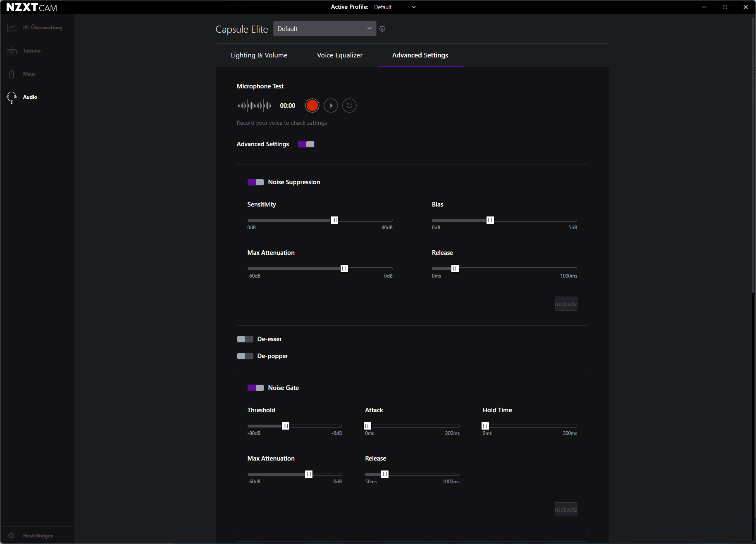Click the 200ms label under Hold Time
This screenshot has height=544, width=756.
tap(570, 433)
